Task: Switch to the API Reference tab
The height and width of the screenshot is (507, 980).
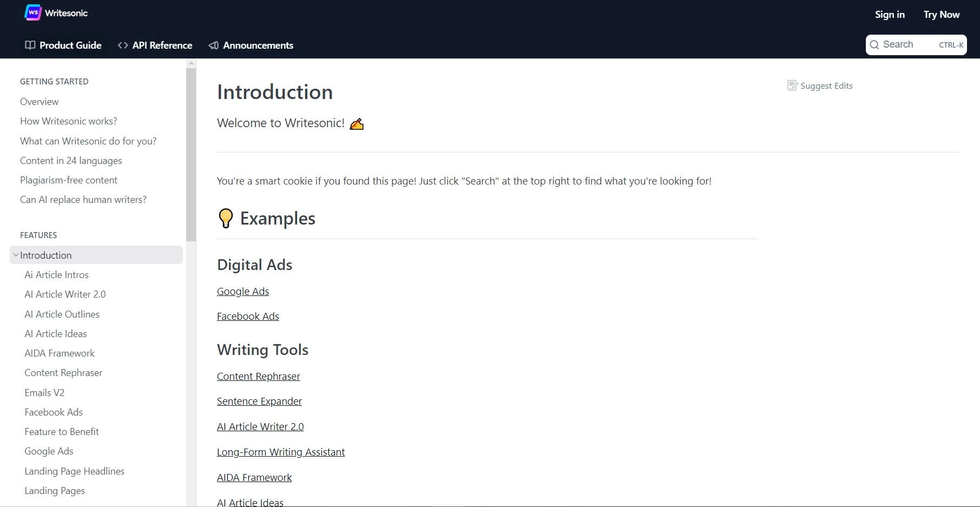Action: pos(155,45)
